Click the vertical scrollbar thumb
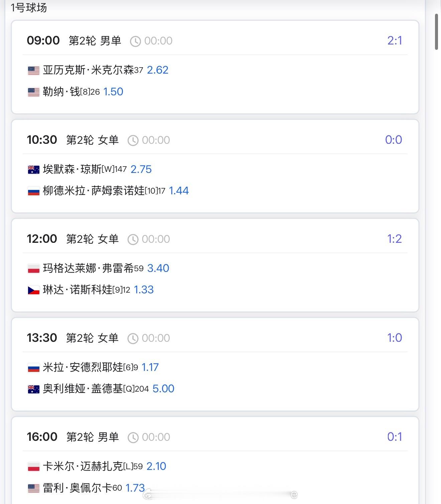The width and height of the screenshot is (441, 504). [436, 32]
